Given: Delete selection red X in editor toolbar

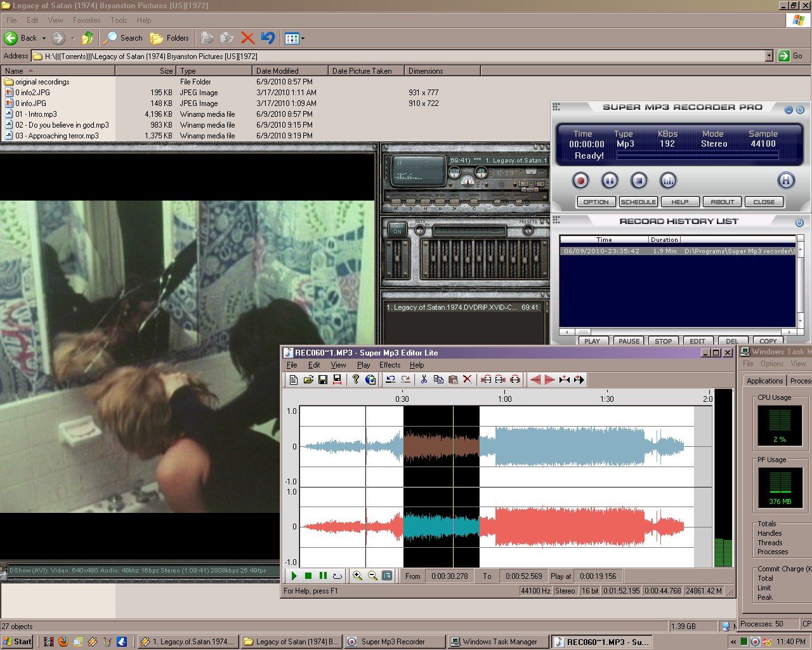Looking at the screenshot, I should click(x=468, y=380).
